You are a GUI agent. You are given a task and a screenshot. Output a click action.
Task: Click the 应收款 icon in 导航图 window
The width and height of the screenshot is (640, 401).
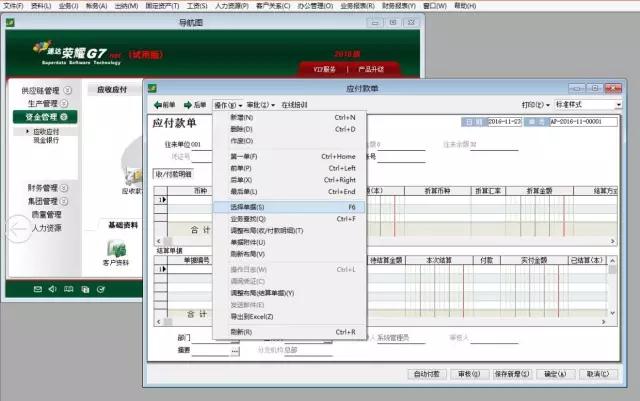(x=133, y=177)
